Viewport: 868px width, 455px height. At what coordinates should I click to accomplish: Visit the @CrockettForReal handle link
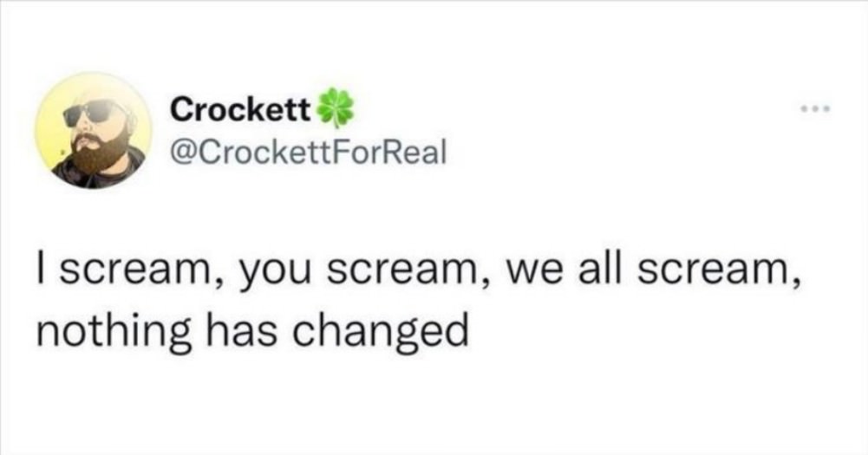[x=309, y=152]
